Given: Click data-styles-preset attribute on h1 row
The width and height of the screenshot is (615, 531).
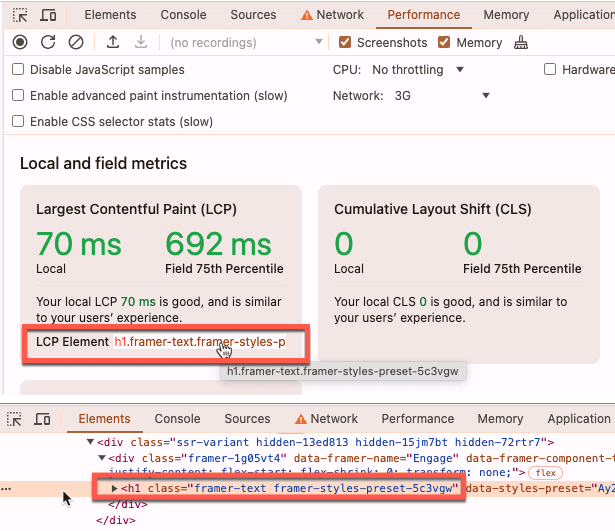Looking at the screenshot, I should pyautogui.click(x=540, y=489).
